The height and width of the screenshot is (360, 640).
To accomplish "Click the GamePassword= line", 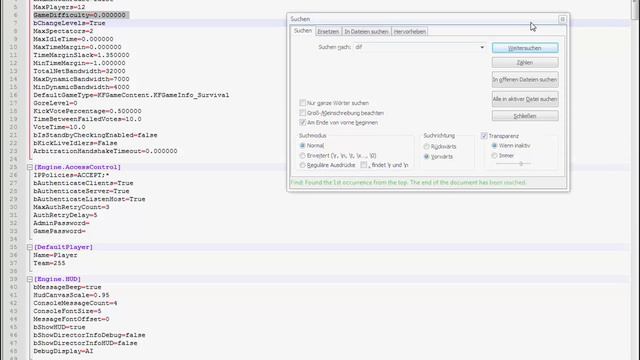I will [60, 231].
